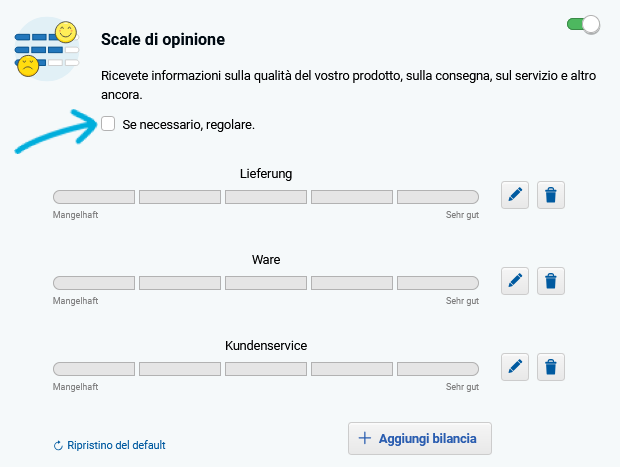The height and width of the screenshot is (467, 620).
Task: Select first Lieferung rating segment near Mangelhaft
Action: click(94, 197)
